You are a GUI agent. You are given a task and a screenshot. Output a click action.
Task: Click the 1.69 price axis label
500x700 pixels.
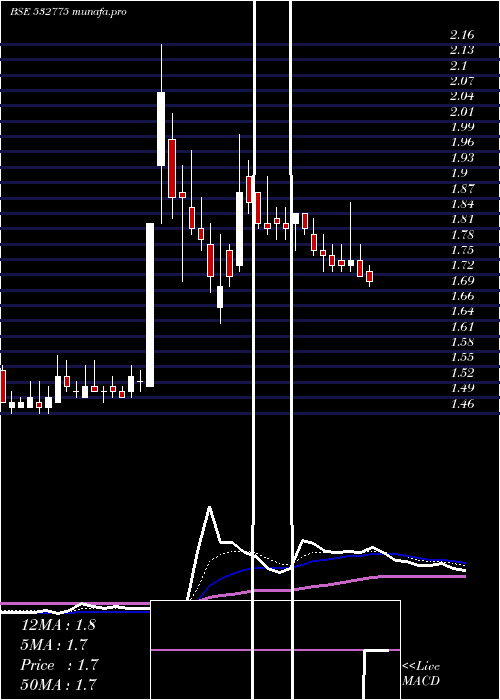[462, 281]
